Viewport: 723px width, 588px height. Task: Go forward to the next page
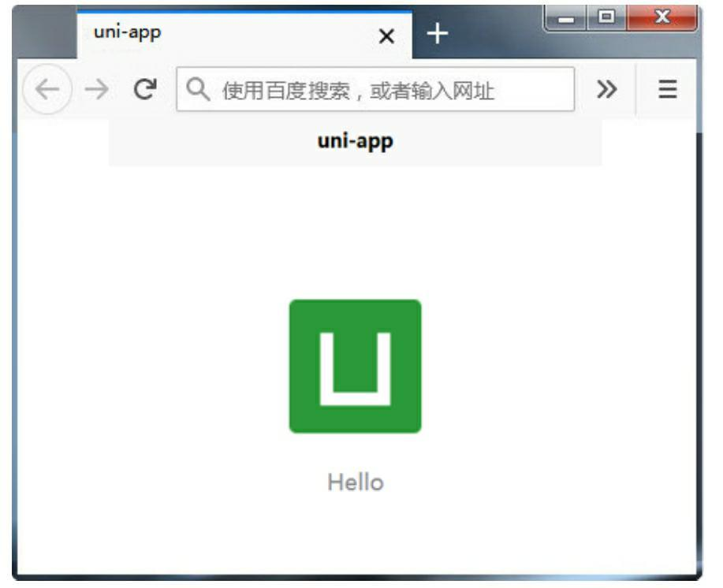(97, 89)
